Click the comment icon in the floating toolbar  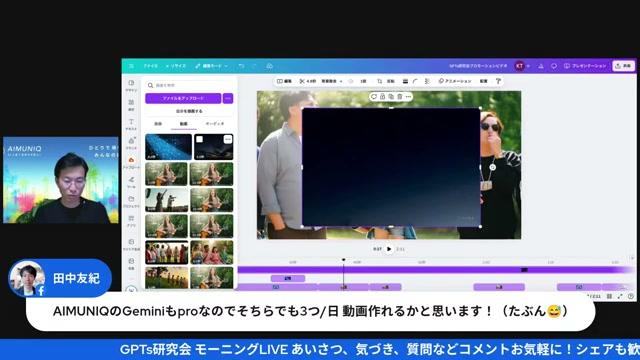tap(373, 97)
